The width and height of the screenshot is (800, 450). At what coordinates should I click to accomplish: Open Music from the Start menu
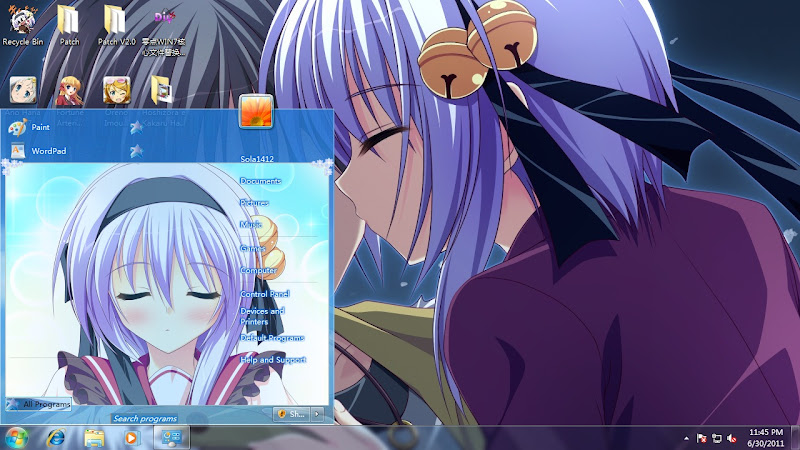251,224
